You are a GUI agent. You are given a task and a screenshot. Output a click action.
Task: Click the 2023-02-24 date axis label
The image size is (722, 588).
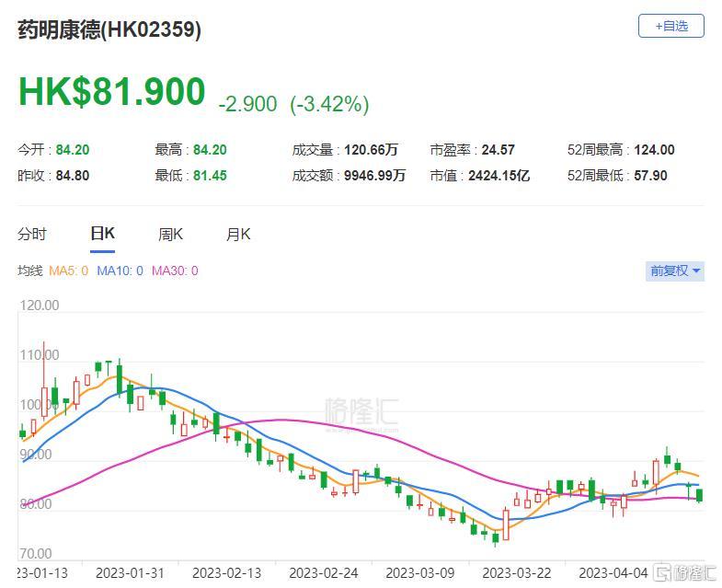pos(323,572)
